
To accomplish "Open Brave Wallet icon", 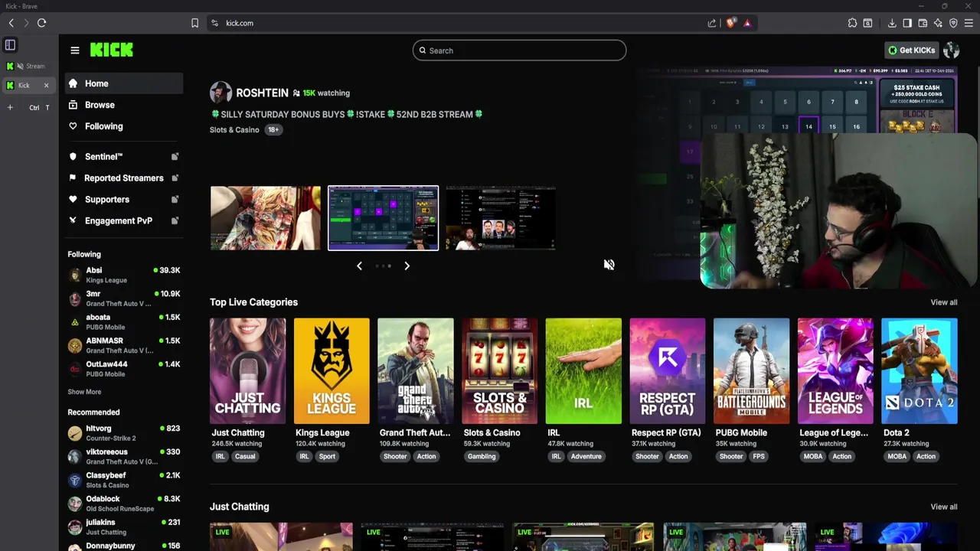I will click(923, 23).
